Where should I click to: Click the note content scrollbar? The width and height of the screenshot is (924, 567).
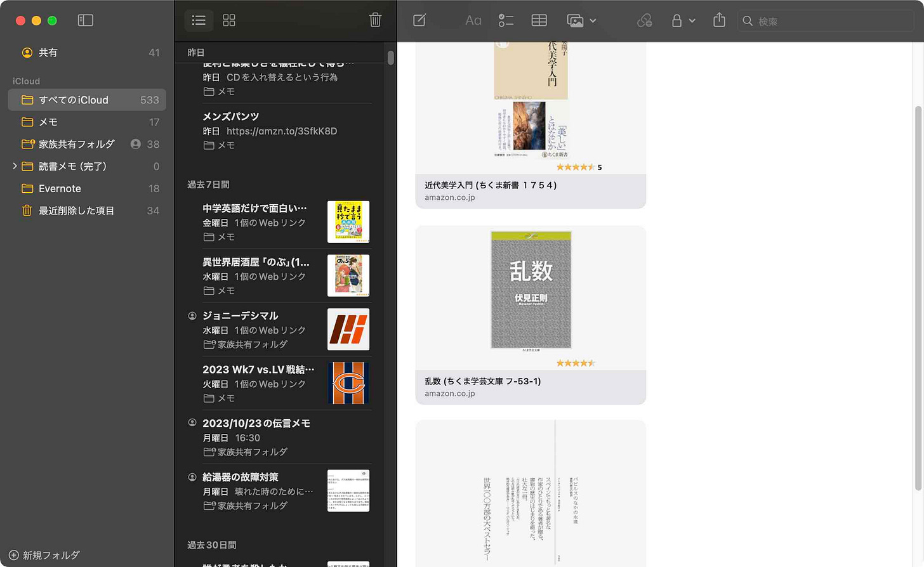point(918,298)
